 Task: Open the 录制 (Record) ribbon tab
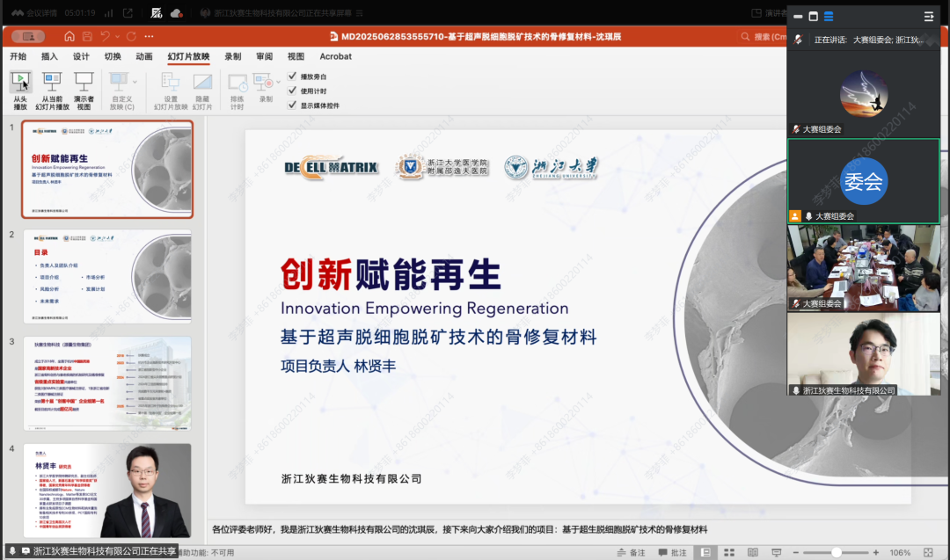click(232, 56)
